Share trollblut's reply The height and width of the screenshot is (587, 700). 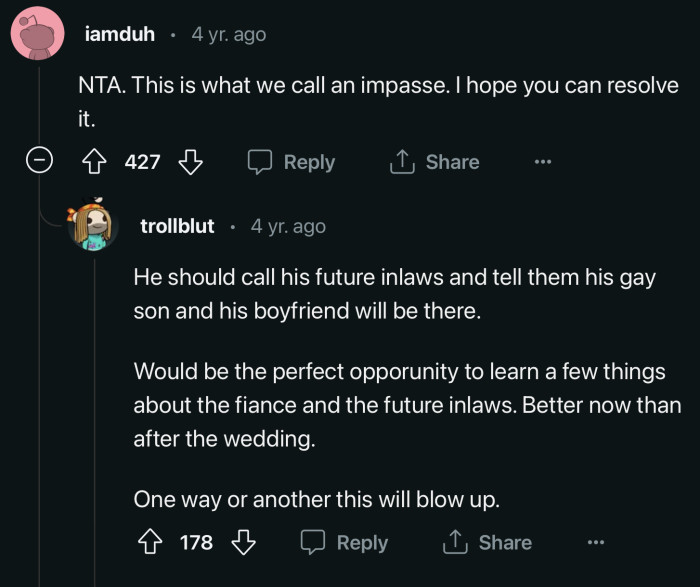[x=488, y=542]
